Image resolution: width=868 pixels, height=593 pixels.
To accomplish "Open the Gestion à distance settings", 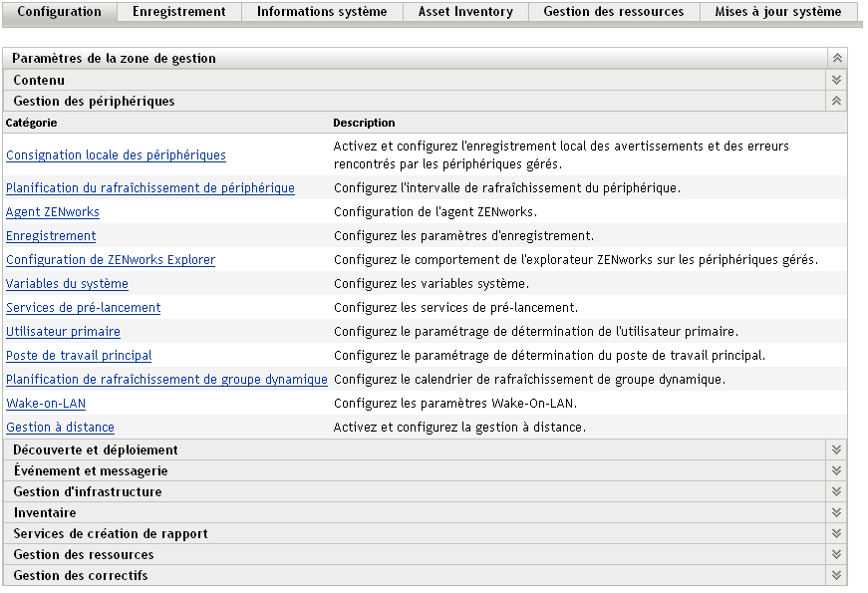I will tap(60, 427).
